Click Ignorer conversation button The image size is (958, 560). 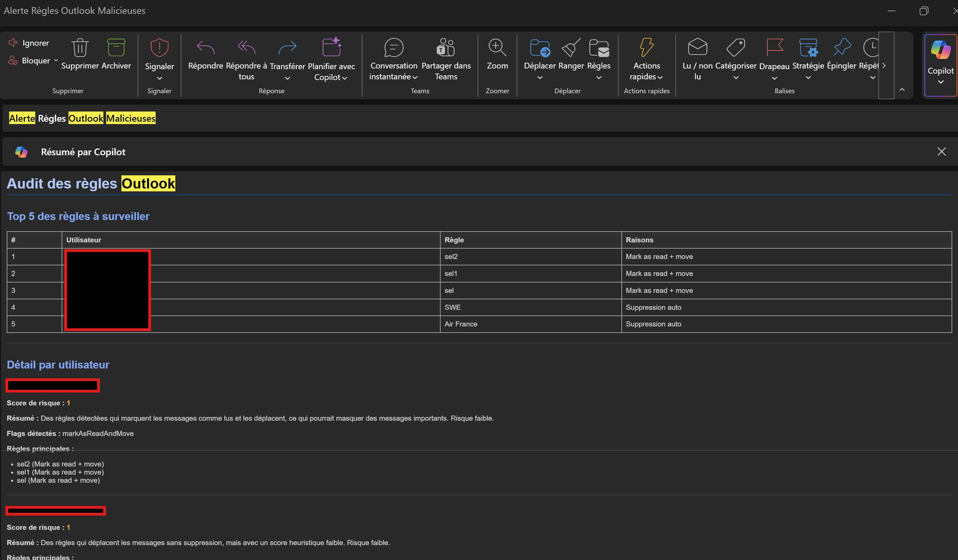(x=29, y=43)
